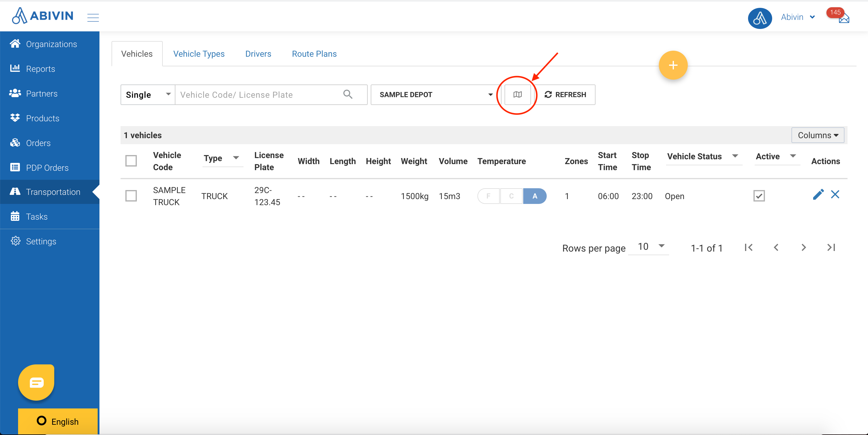Open the Single search mode dropdown
The height and width of the screenshot is (435, 868).
coord(148,95)
